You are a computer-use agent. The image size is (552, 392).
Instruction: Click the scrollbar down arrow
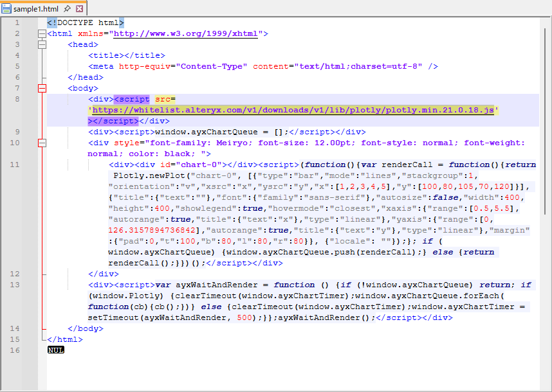(546, 384)
